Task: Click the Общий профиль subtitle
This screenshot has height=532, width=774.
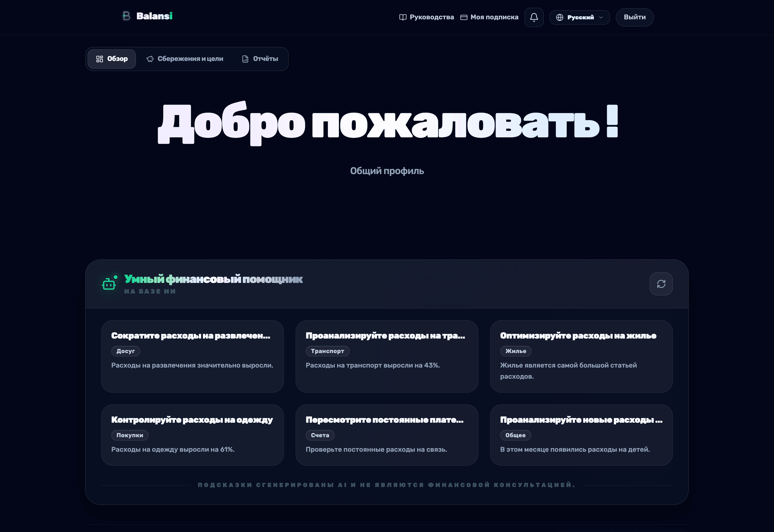Action: [387, 171]
